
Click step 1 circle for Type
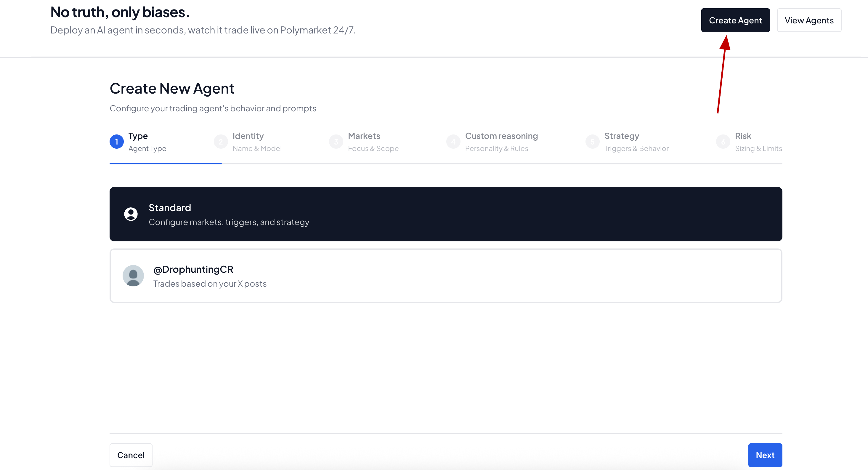(117, 142)
